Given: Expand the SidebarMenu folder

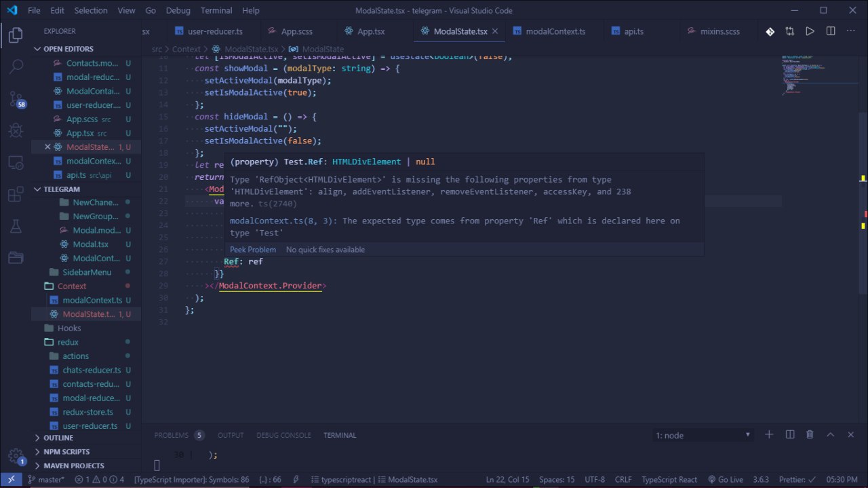Looking at the screenshot, I should [86, 272].
